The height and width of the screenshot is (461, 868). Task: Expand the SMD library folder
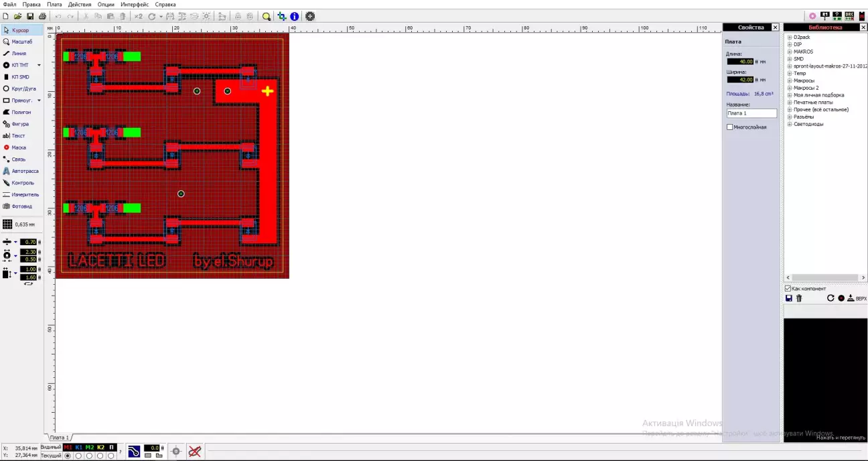coord(790,59)
